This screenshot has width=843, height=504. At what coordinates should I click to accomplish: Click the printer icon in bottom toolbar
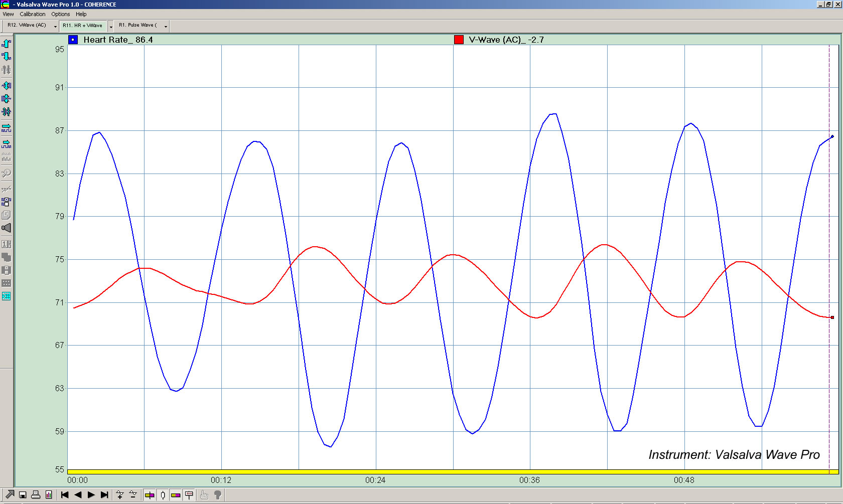click(x=36, y=495)
